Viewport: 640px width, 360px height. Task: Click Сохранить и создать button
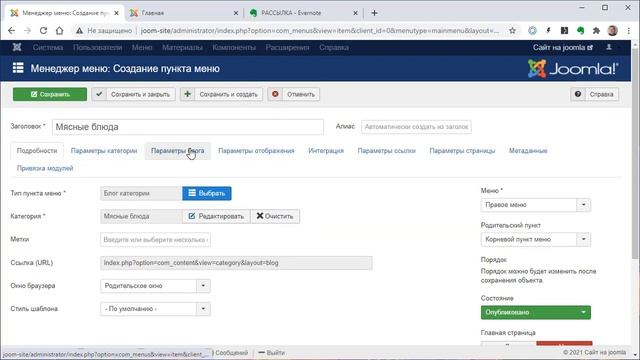click(222, 94)
